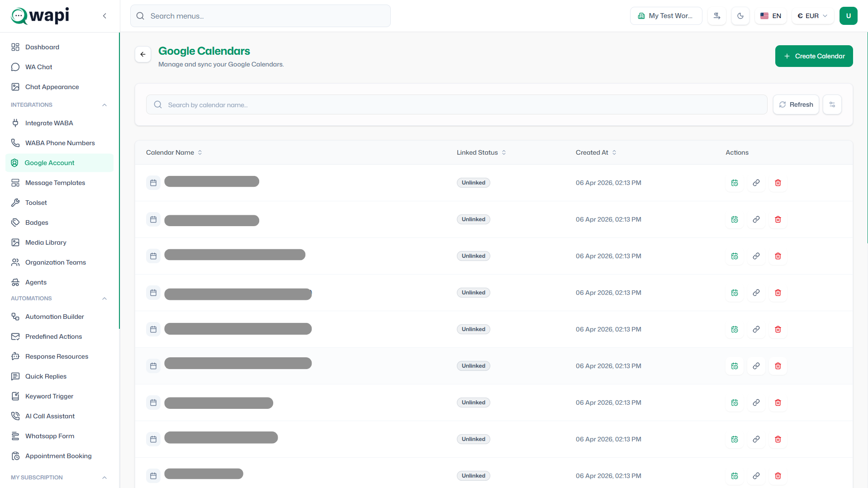Click link icon in third calendar row
The image size is (868, 488).
tap(756, 256)
